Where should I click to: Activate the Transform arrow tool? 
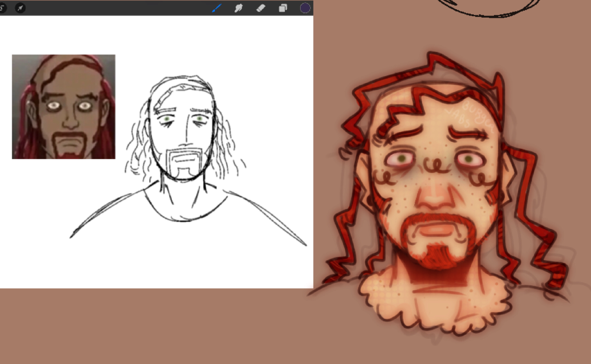[x=20, y=8]
